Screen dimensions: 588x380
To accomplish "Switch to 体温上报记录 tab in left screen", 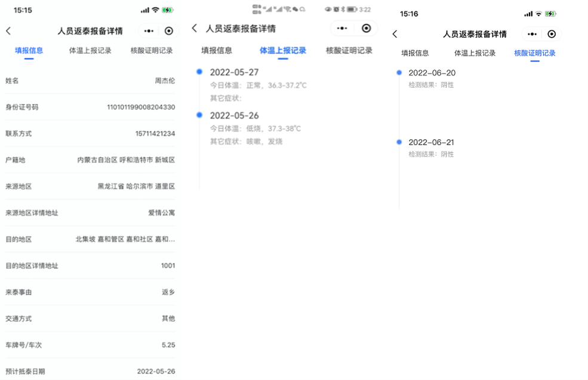I will (90, 50).
